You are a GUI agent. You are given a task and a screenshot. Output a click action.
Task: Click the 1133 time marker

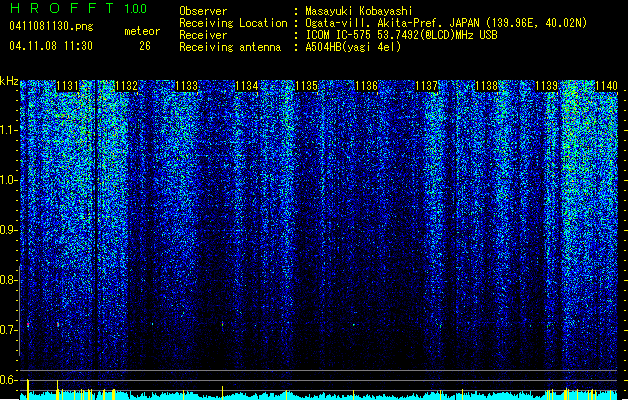coord(187,86)
